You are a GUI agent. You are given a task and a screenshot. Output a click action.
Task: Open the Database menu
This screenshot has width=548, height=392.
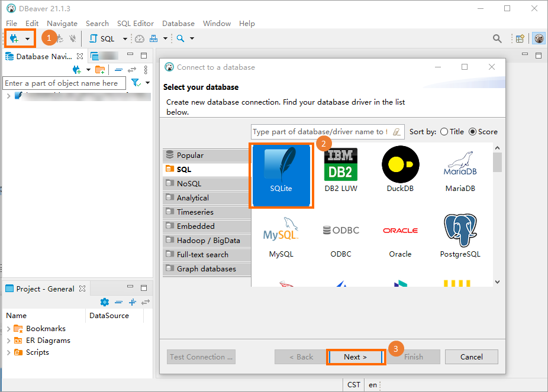point(178,24)
